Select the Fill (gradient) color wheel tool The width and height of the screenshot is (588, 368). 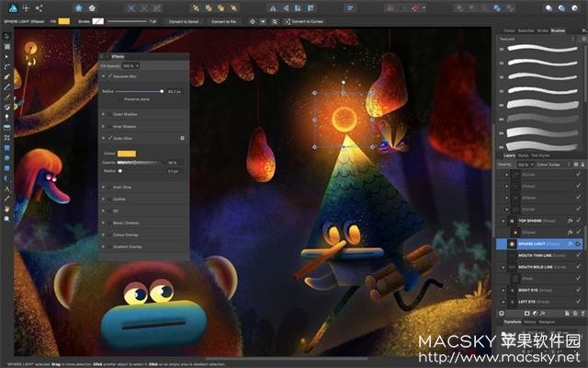click(6, 107)
